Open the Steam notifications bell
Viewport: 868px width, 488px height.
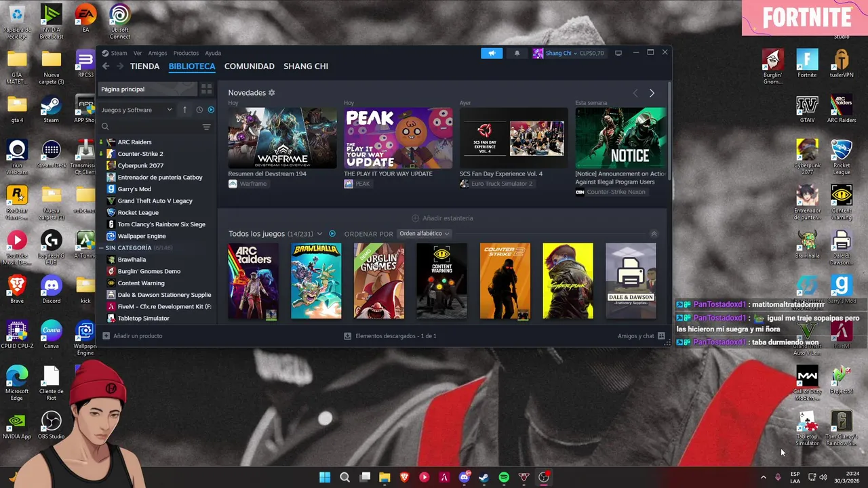pos(517,53)
